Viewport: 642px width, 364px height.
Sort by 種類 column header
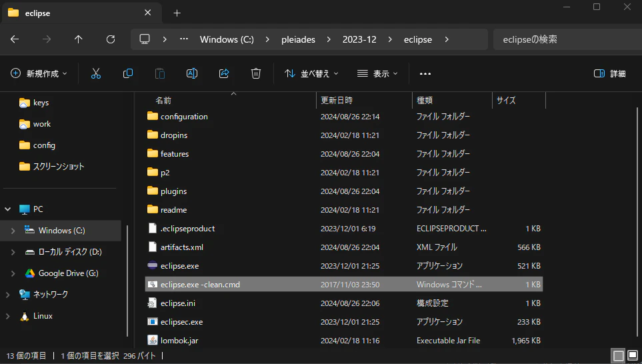(x=452, y=100)
